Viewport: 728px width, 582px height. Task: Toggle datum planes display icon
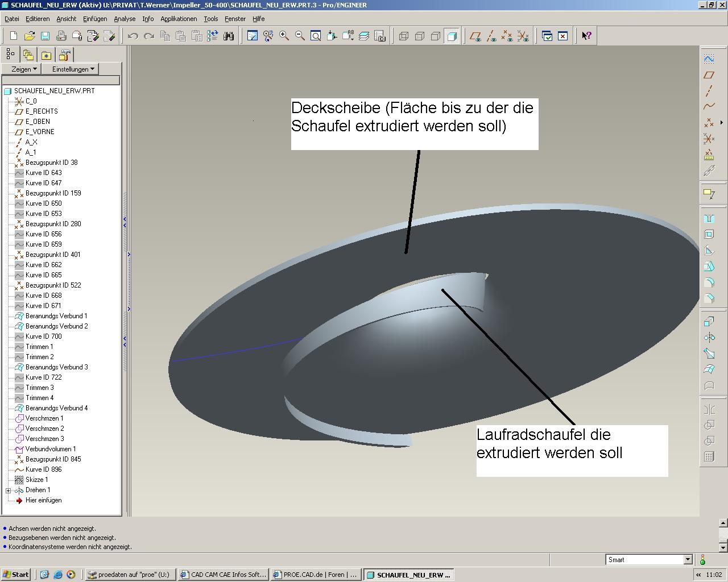click(x=475, y=36)
